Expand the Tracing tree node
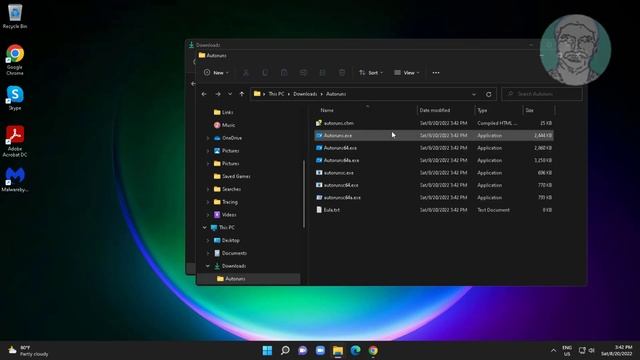This screenshot has width=640, height=360. click(x=208, y=202)
